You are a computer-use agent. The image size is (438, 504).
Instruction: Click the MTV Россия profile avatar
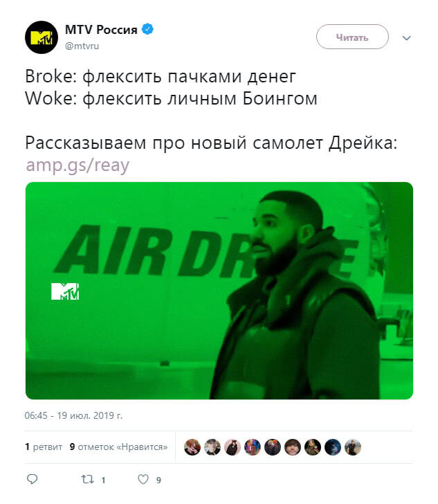[x=42, y=37]
